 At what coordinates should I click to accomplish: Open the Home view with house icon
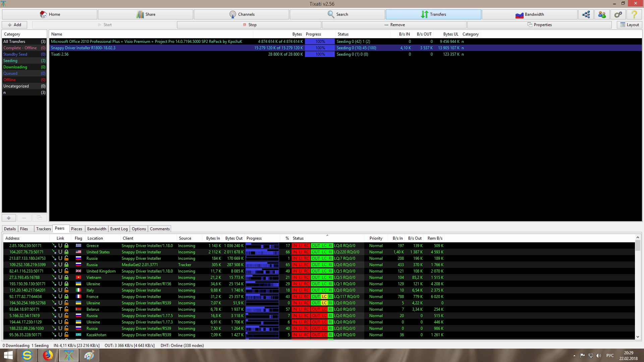click(50, 14)
